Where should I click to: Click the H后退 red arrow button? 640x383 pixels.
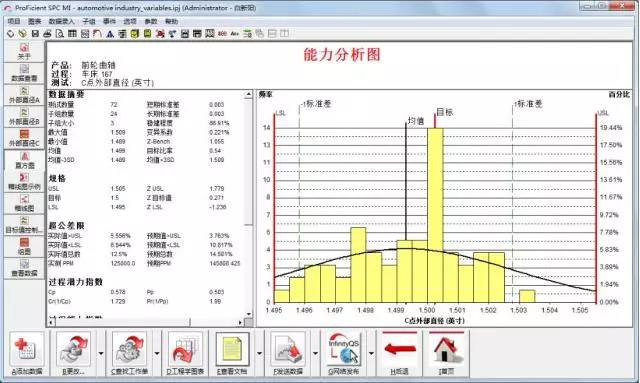point(399,354)
